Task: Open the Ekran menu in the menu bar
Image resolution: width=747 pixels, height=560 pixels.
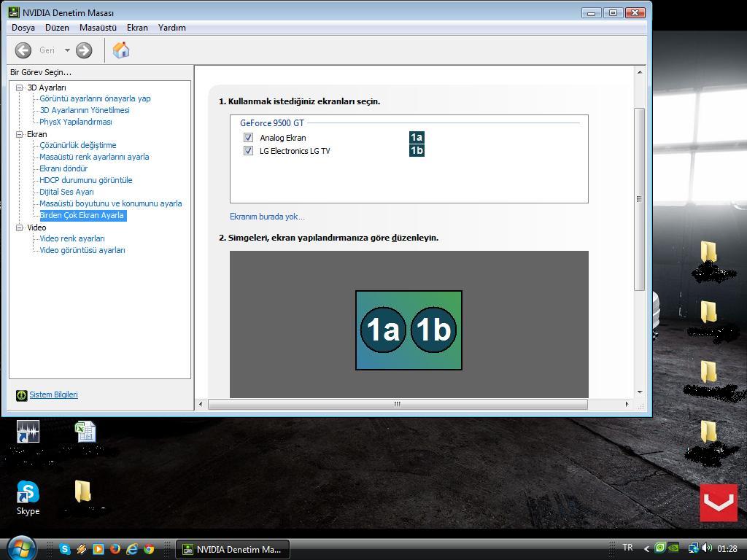Action: (137, 28)
